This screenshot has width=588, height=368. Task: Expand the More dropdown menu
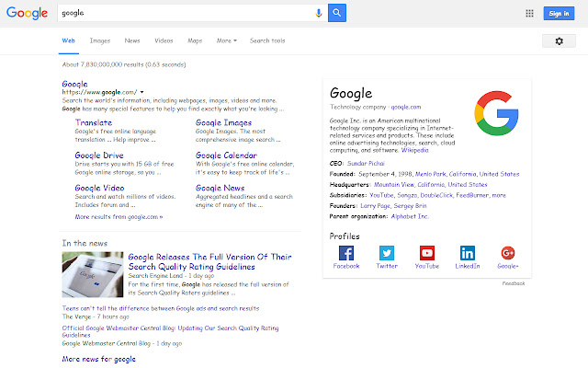pos(227,40)
